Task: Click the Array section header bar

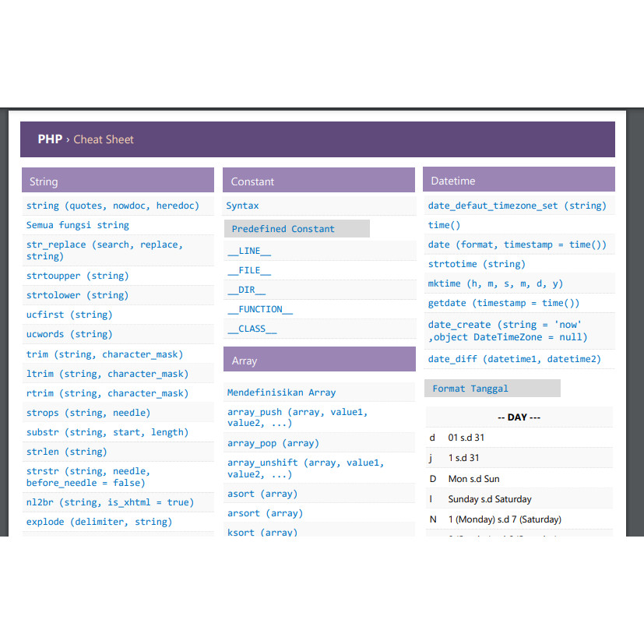Action: [x=319, y=360]
